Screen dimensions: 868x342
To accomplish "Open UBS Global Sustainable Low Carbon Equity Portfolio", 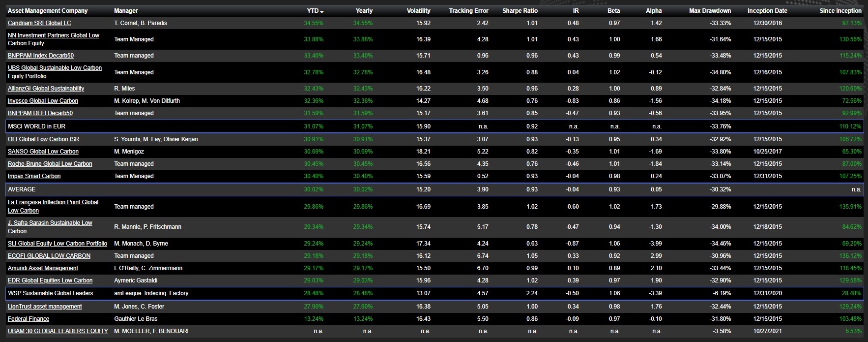I will [55, 72].
